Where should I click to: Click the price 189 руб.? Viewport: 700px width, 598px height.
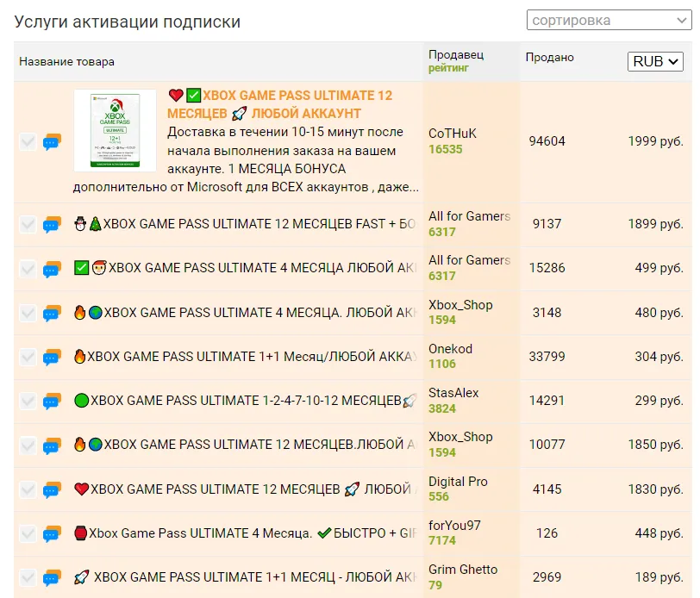tap(659, 577)
